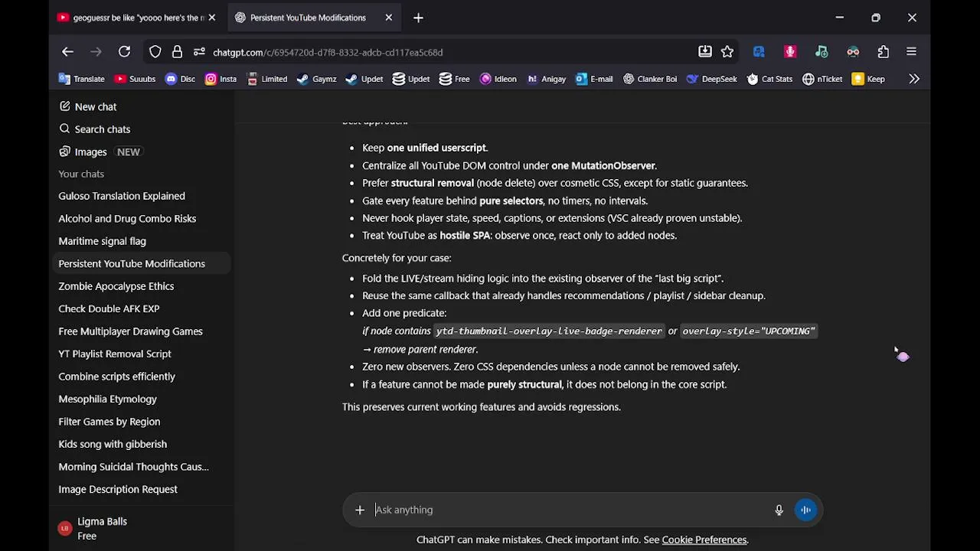Open the DeepSeek bookmark
The width and height of the screenshot is (980, 551).
click(711, 79)
